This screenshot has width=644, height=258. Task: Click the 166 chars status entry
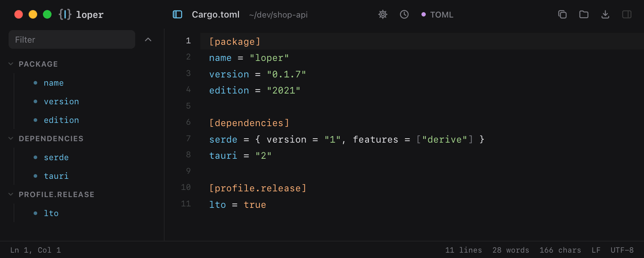tap(560, 250)
